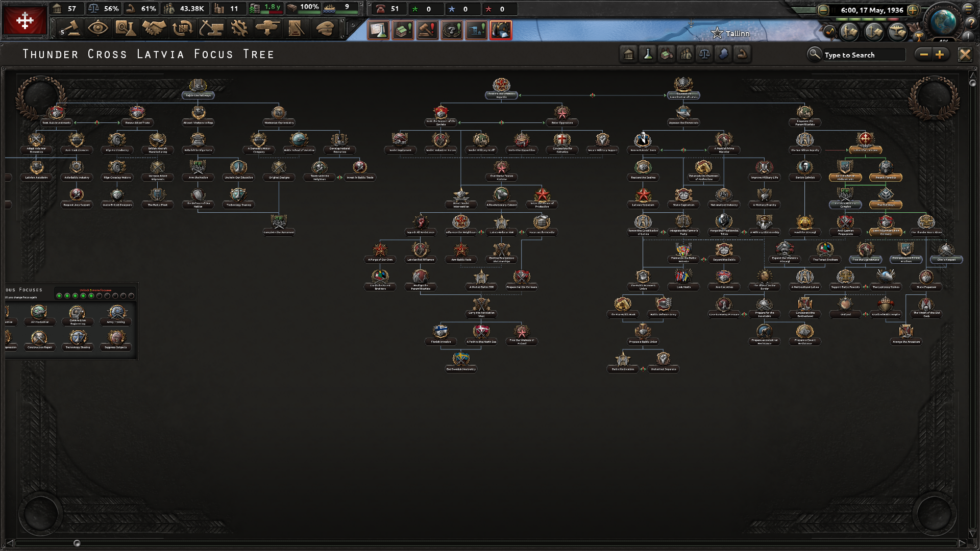Toggle the research flask focus filter
This screenshot has width=980, height=551.
pos(648,54)
